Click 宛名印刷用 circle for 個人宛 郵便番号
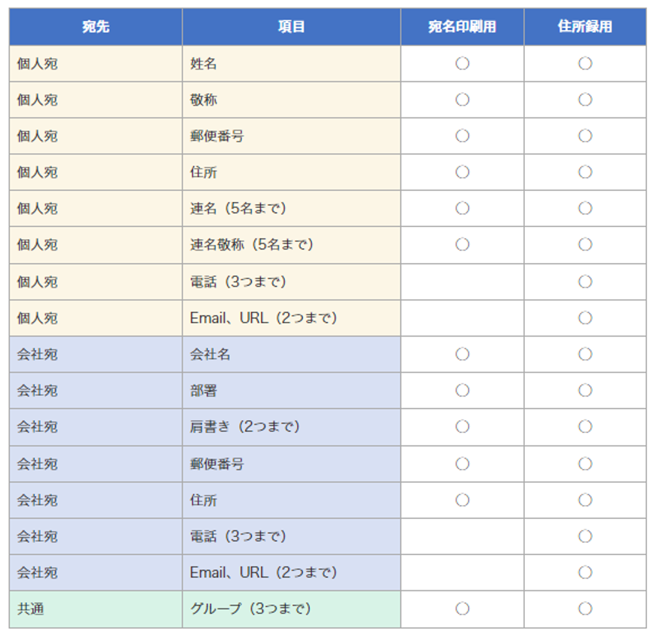 (462, 136)
